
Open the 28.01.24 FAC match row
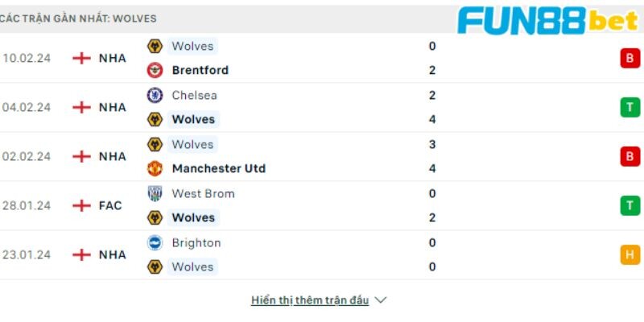(322, 205)
